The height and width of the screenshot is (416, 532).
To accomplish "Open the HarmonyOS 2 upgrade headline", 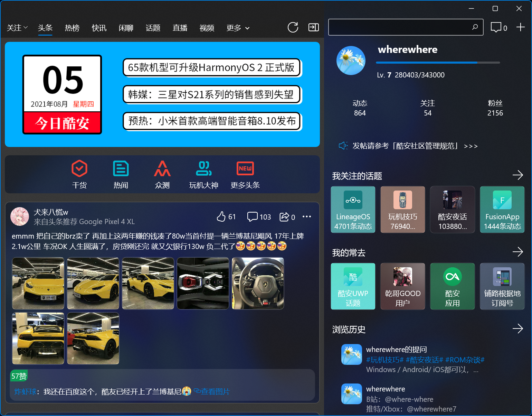I will click(x=212, y=67).
